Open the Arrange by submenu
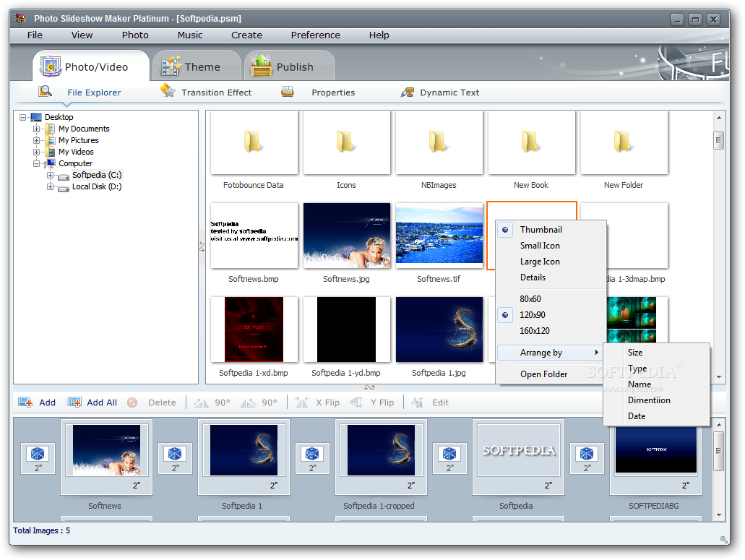745x560 pixels. pos(551,353)
